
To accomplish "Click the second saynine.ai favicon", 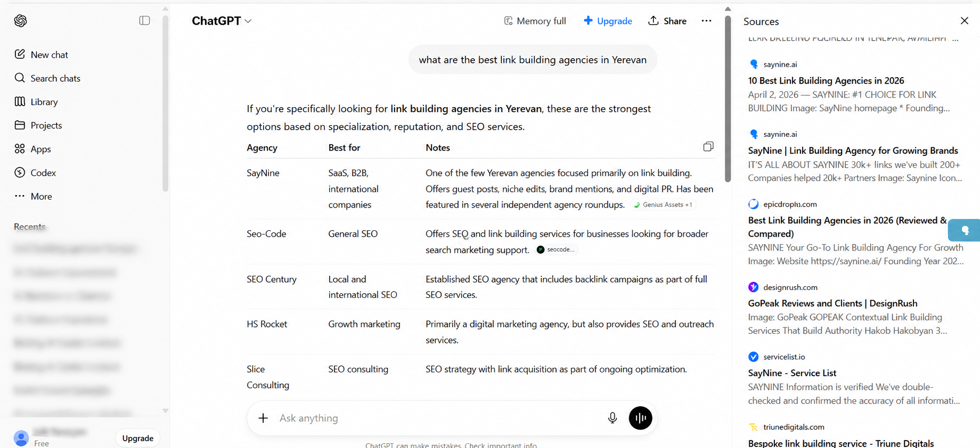I will [x=754, y=134].
